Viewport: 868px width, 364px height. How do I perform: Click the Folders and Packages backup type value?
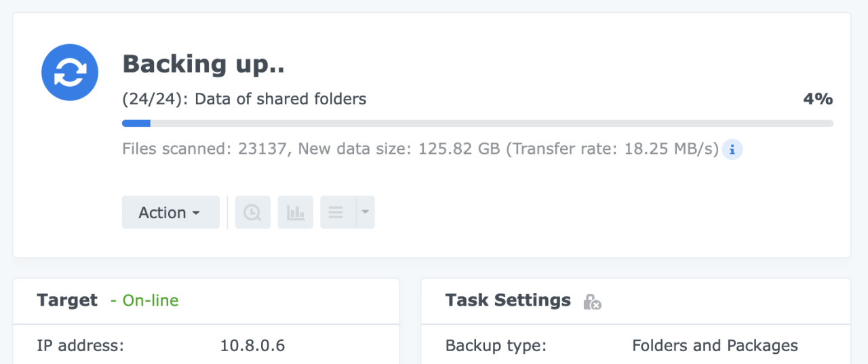coord(715,346)
